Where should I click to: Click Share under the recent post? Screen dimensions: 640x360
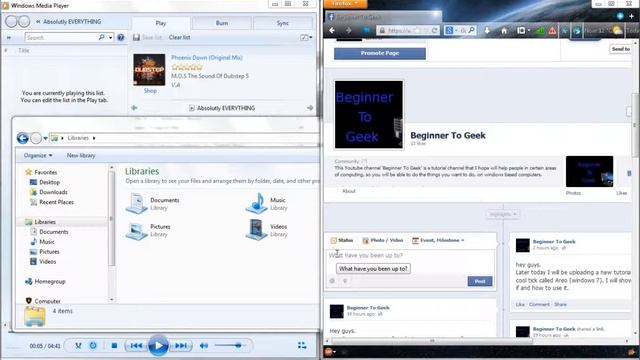tap(560, 304)
